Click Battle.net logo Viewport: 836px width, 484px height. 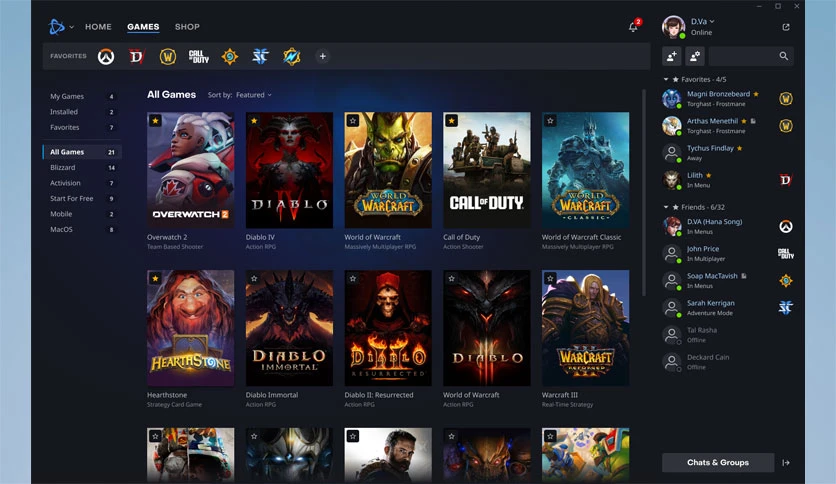click(x=57, y=27)
